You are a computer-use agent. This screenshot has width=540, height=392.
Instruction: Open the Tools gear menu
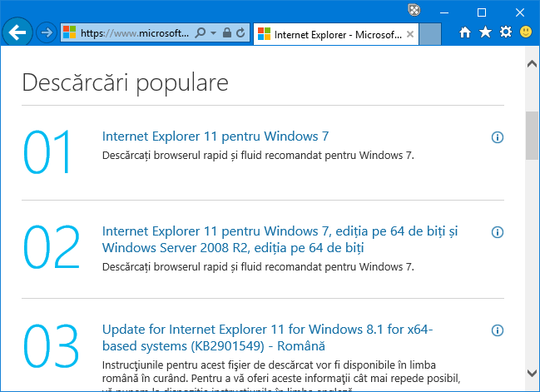506,32
